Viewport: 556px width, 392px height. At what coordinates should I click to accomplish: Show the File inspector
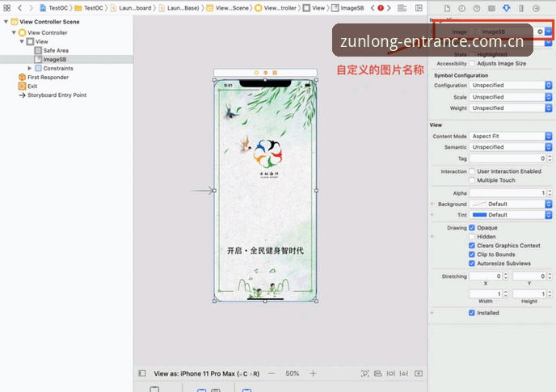pyautogui.click(x=447, y=8)
